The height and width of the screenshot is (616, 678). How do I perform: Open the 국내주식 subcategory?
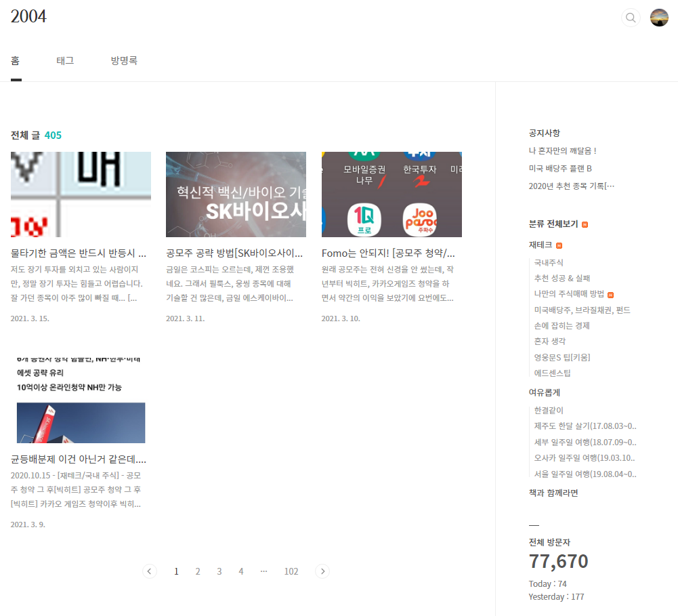[x=548, y=262]
